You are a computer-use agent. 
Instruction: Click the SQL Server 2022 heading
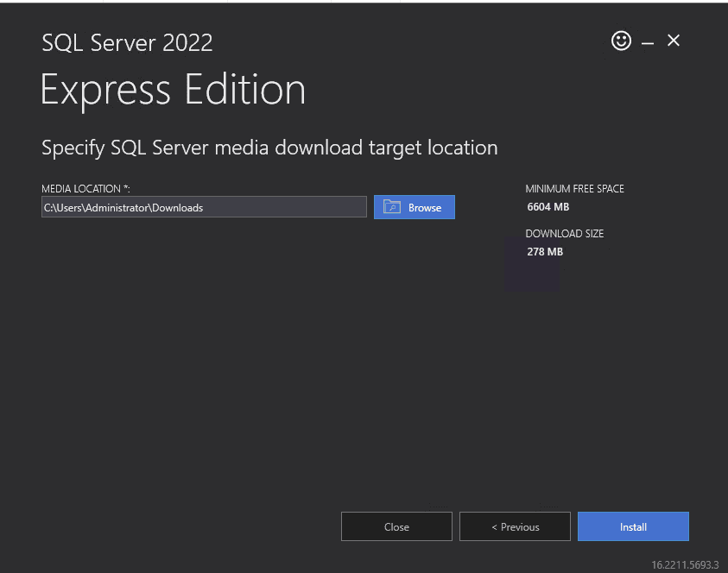127,42
